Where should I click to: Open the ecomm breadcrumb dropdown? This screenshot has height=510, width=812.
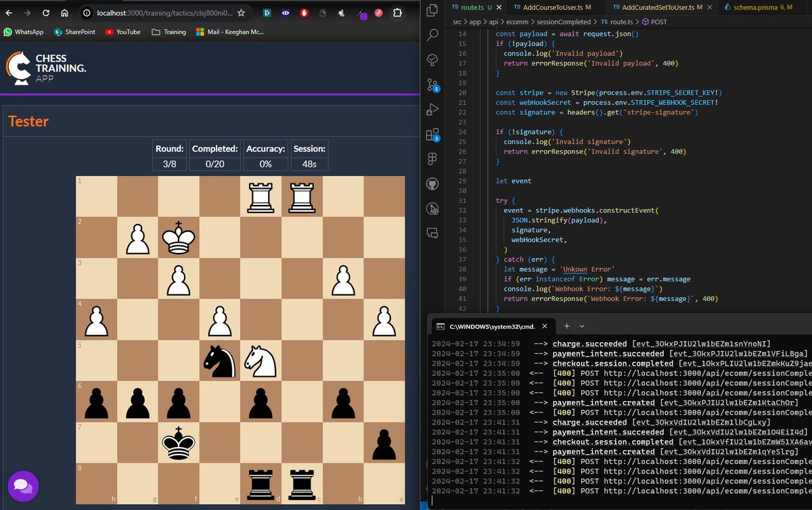click(518, 22)
